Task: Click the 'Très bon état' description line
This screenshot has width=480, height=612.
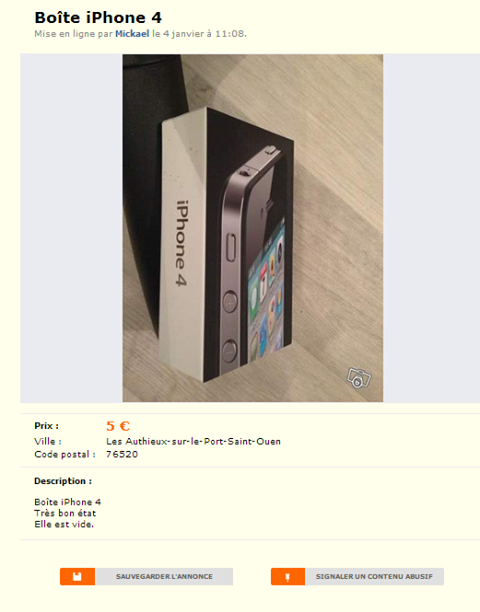Action: click(x=65, y=513)
